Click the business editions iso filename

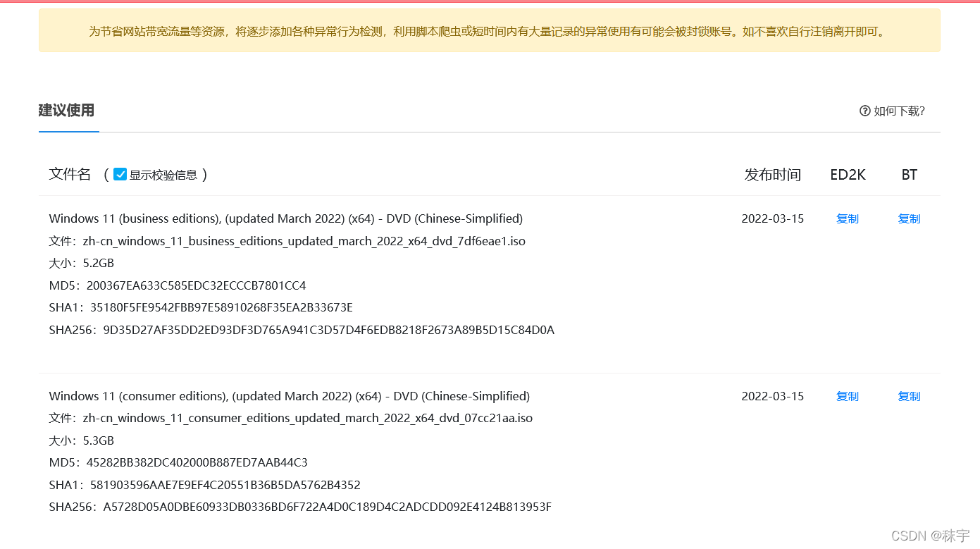304,241
